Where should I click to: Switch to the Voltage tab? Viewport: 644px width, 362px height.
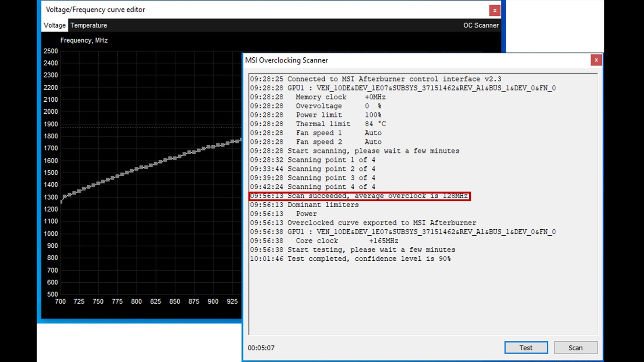[54, 25]
